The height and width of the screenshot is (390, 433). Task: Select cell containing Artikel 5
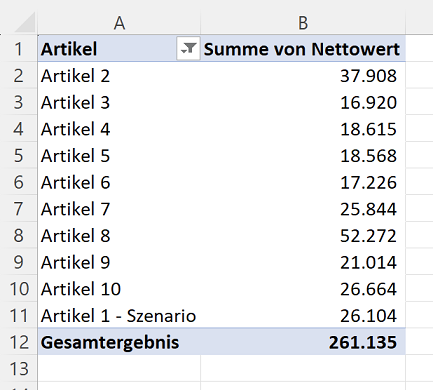point(119,156)
